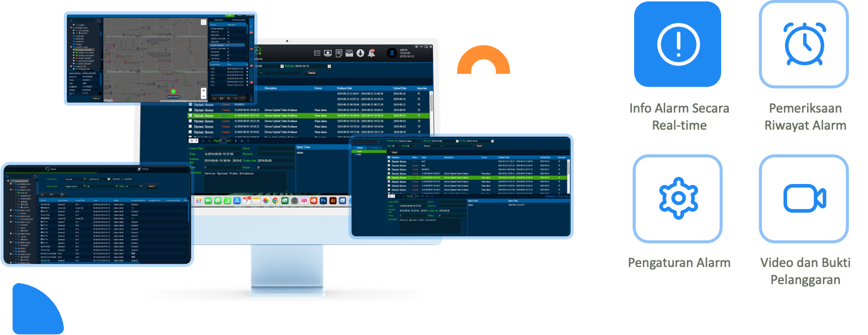Zoom out on the map
The width and height of the screenshot is (868, 335).
[204, 96]
